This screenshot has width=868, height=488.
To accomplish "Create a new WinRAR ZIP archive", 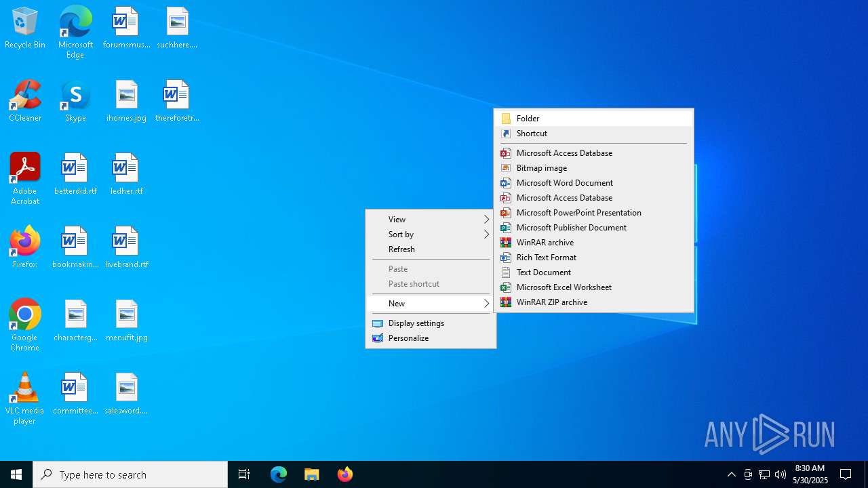I will [593, 302].
